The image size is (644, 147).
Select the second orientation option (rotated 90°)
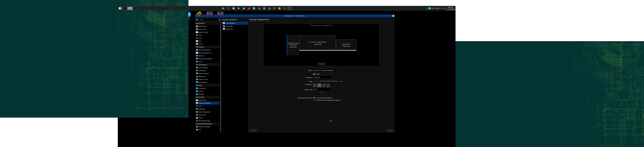(319, 85)
